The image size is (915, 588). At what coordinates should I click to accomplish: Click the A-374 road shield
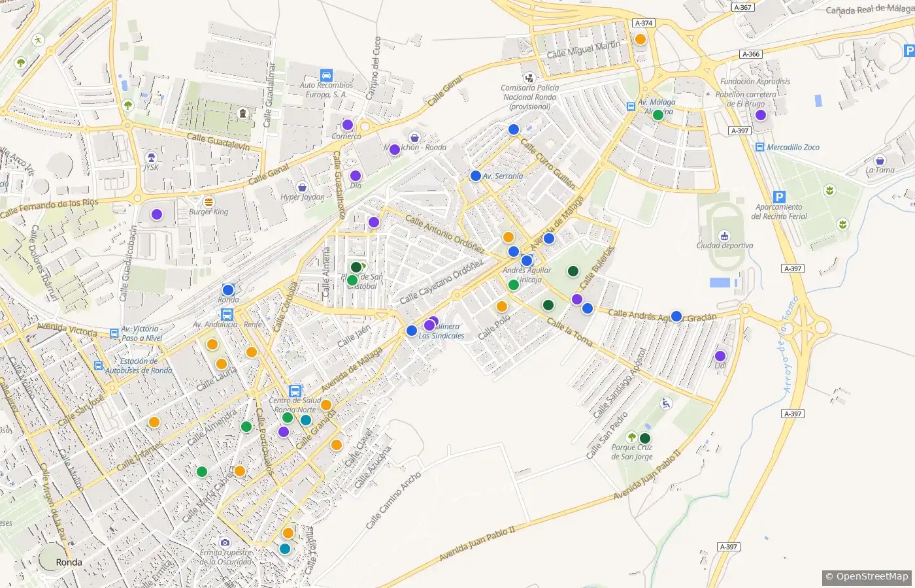644,23
